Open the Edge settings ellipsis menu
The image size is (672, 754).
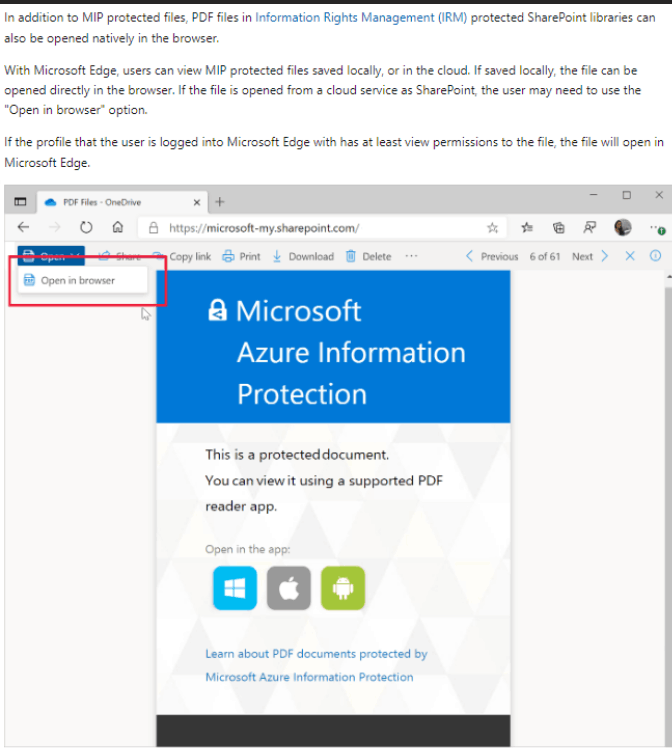point(657,228)
